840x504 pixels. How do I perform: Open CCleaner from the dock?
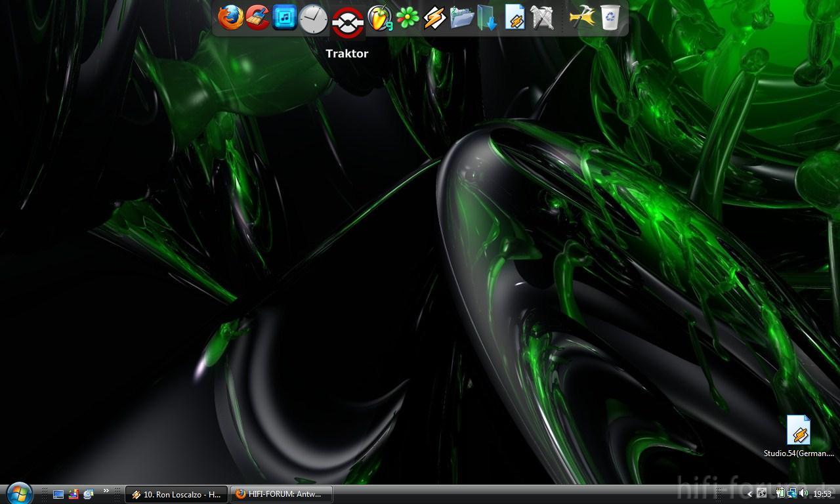(258, 18)
